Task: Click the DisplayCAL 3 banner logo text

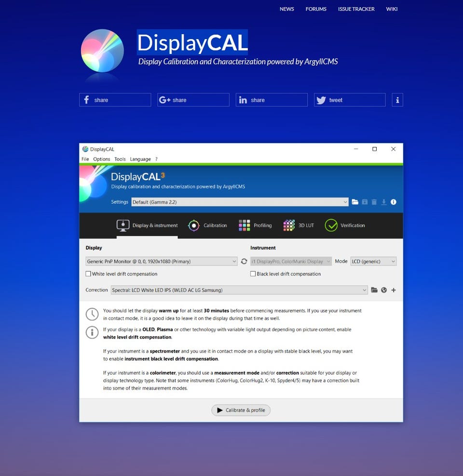Action: (138, 177)
